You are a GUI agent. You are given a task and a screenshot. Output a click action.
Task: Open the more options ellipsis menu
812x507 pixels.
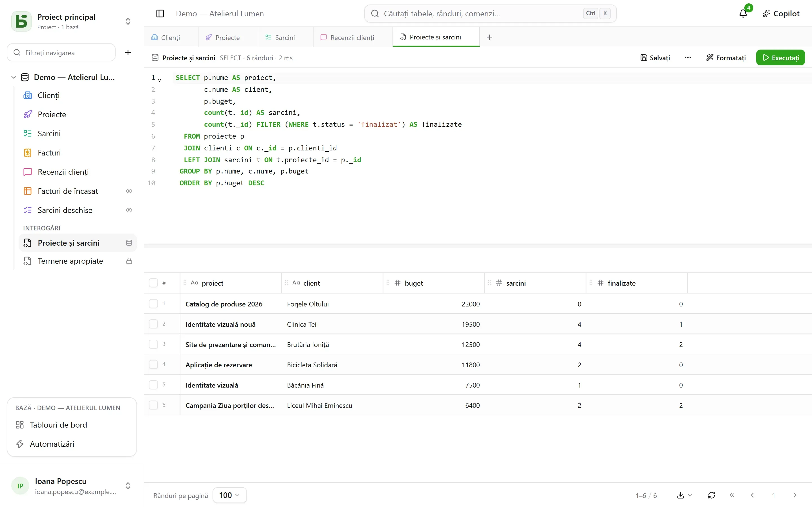tap(688, 58)
